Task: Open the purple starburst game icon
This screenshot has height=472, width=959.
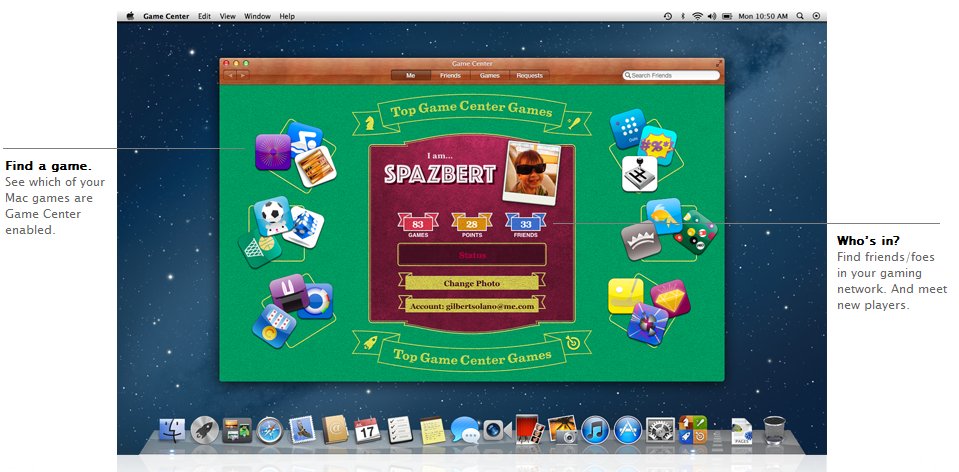Action: pos(273,152)
